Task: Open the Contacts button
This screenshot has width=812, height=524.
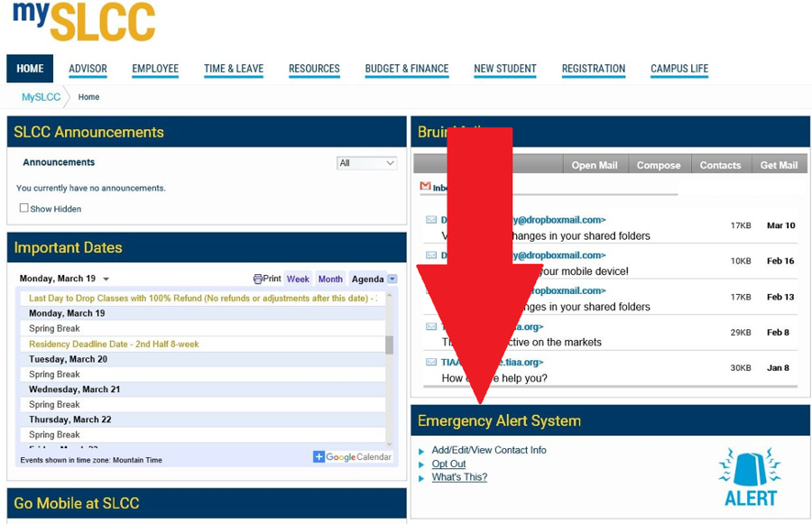Action: point(720,165)
